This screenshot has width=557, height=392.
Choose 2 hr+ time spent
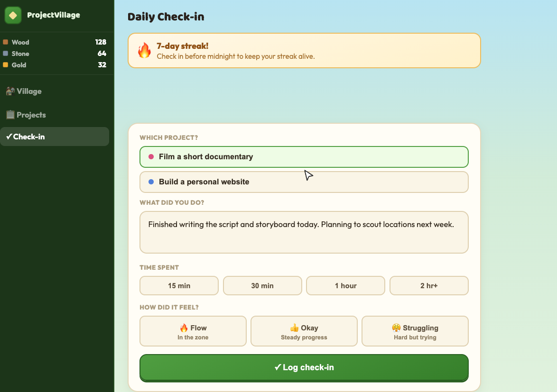pos(429,285)
